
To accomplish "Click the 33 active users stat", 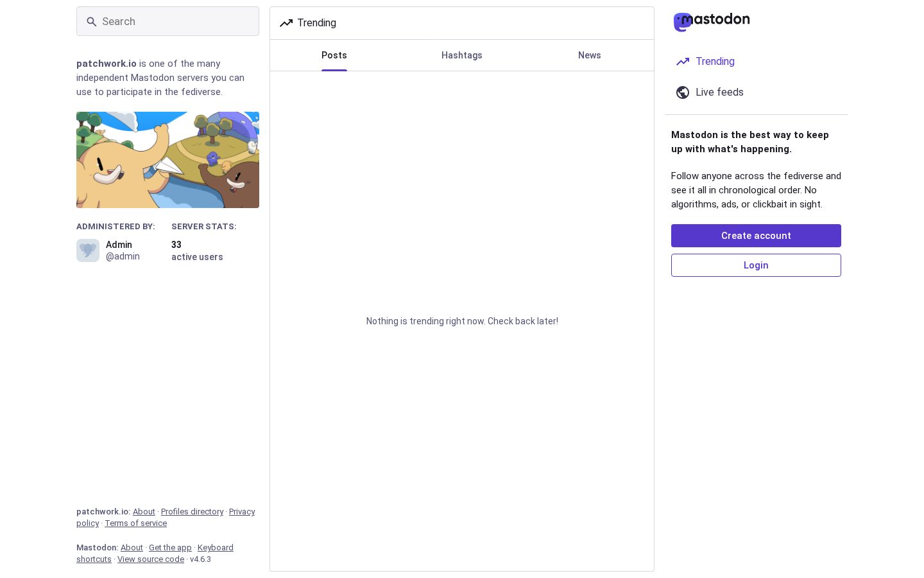I will click(197, 250).
